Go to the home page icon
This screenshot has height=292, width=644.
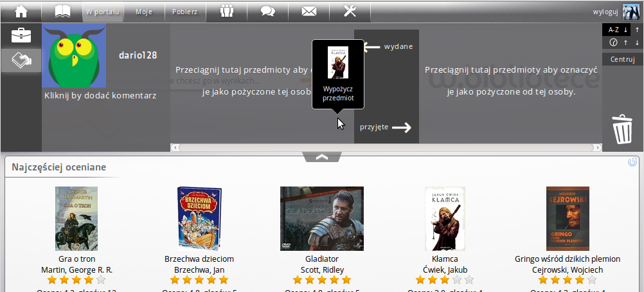click(x=21, y=11)
